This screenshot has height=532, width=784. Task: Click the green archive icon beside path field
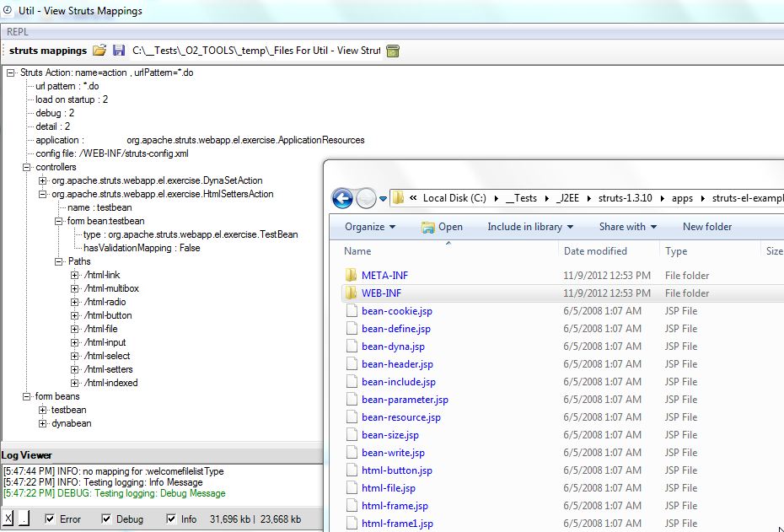(x=393, y=51)
